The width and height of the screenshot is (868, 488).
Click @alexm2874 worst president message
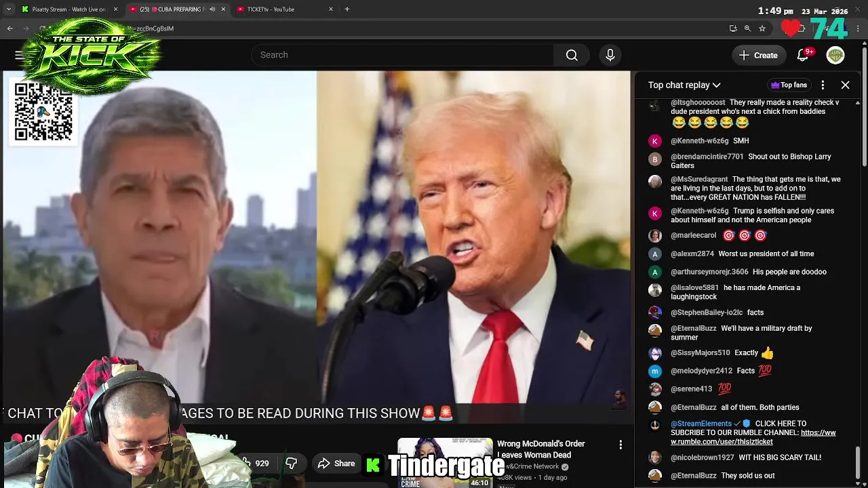pyautogui.click(x=746, y=254)
